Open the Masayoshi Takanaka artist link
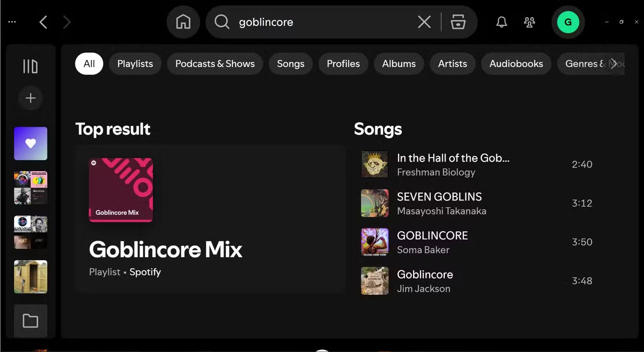This screenshot has width=644, height=352. (441, 211)
